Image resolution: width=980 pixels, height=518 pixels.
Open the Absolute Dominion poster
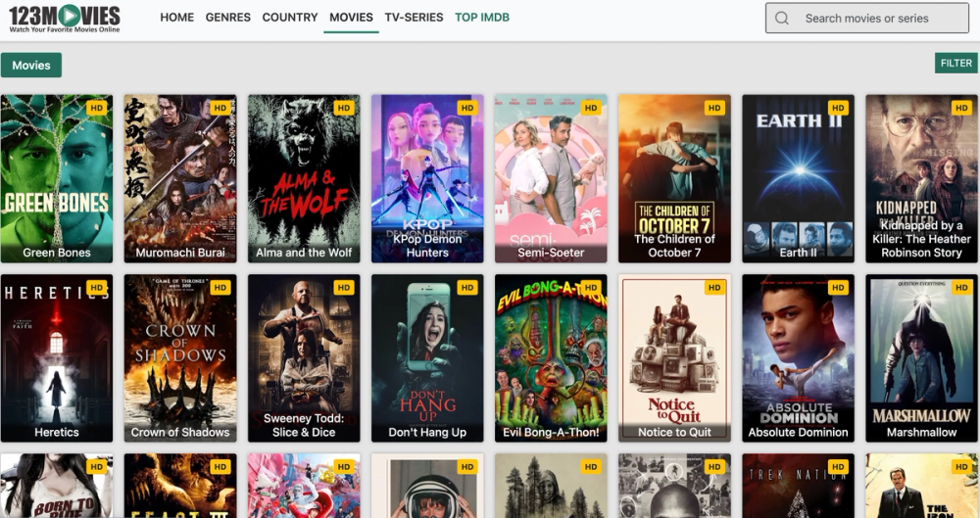click(798, 358)
